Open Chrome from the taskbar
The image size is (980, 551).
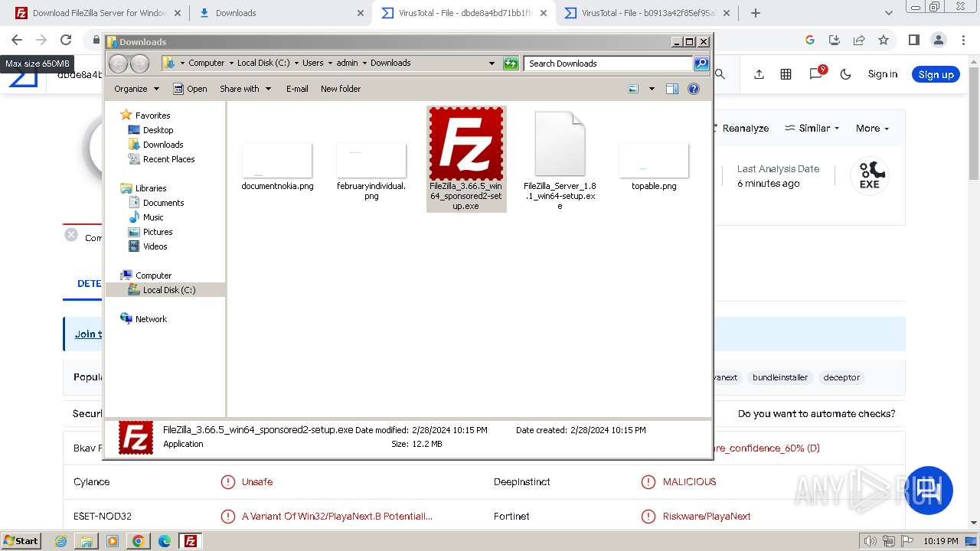click(x=138, y=541)
